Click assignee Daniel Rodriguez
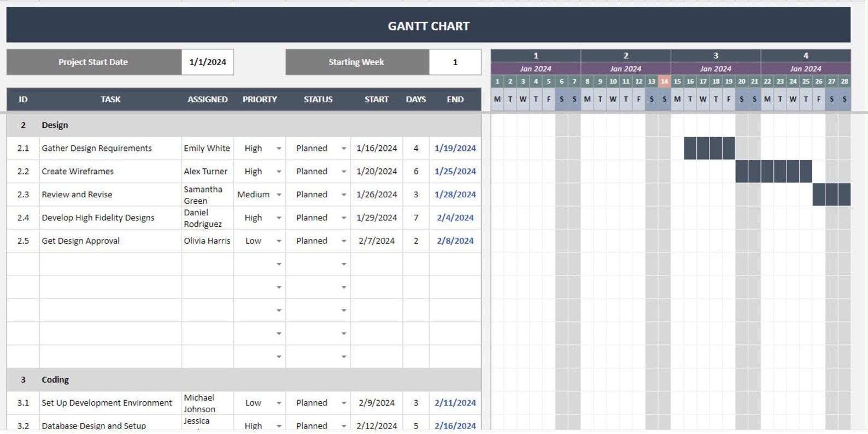Image resolution: width=868 pixels, height=434 pixels. pyautogui.click(x=208, y=218)
